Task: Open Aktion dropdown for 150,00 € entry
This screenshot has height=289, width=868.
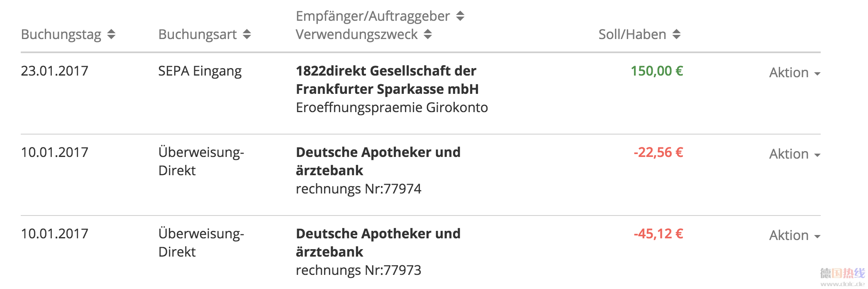Action: click(x=795, y=73)
